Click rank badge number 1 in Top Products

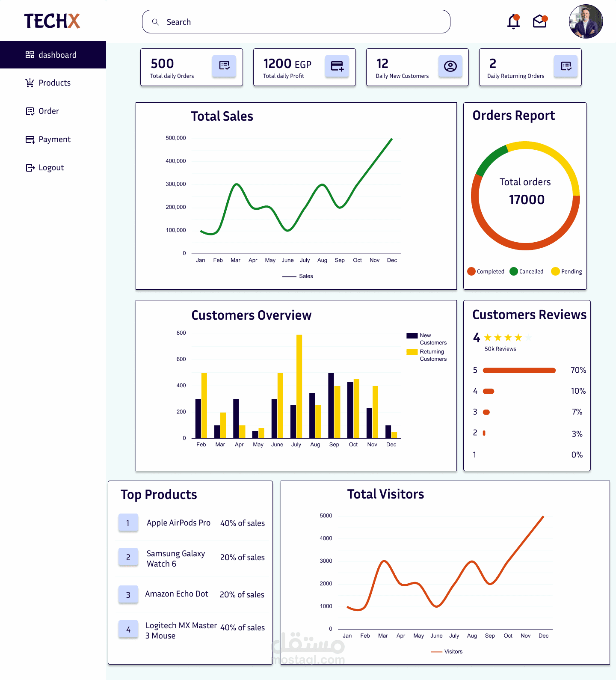tap(128, 523)
